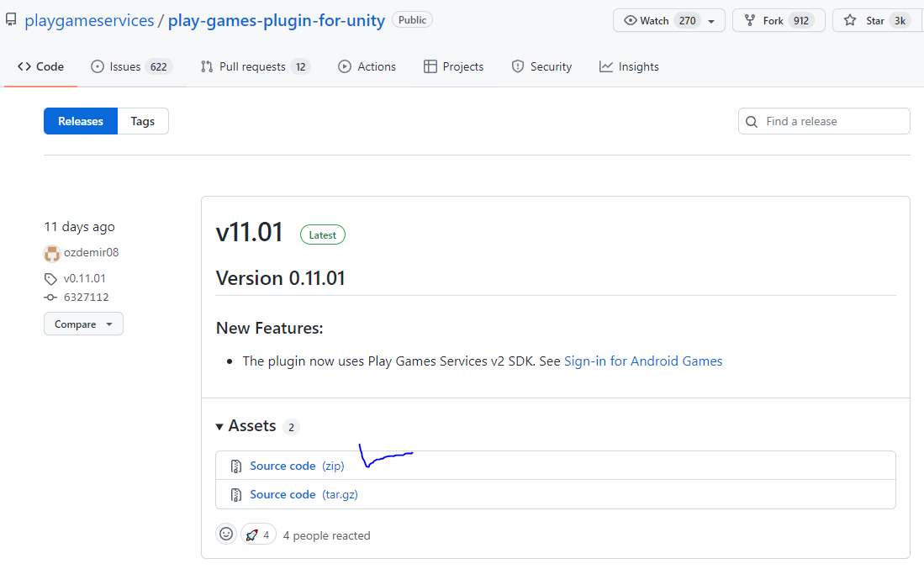Focus the Find a release search field
This screenshot has height=569, width=924.
click(824, 121)
